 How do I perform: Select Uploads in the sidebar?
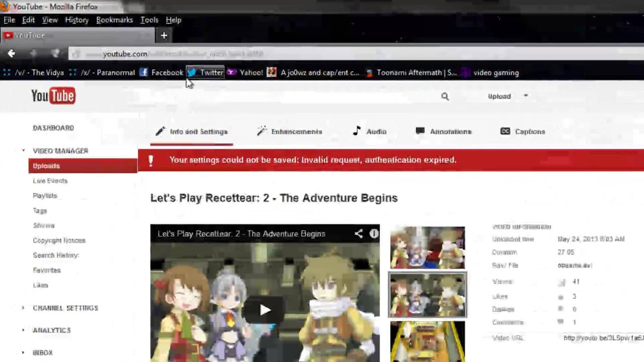pyautogui.click(x=83, y=166)
